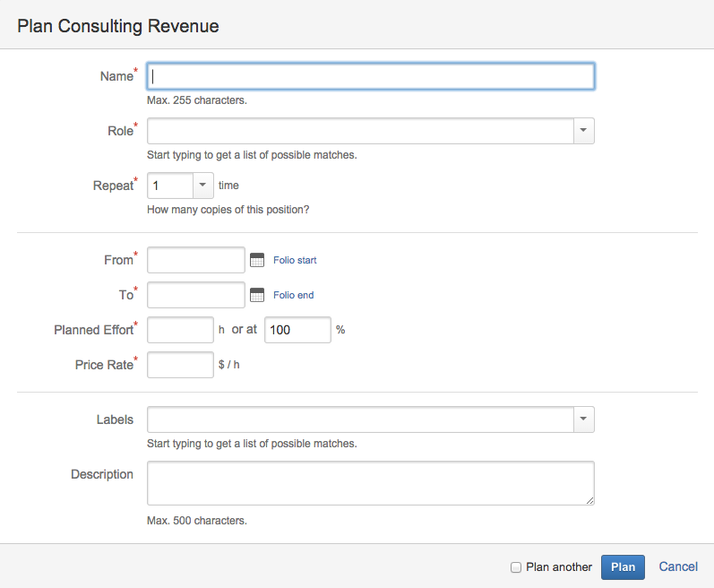Focus the To date input
This screenshot has width=714, height=588.
(x=195, y=295)
